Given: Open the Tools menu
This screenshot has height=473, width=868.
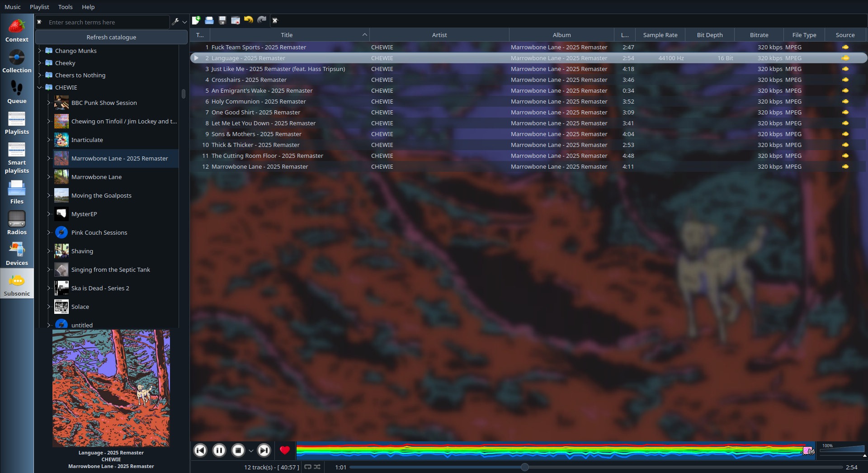Looking at the screenshot, I should 65,7.
